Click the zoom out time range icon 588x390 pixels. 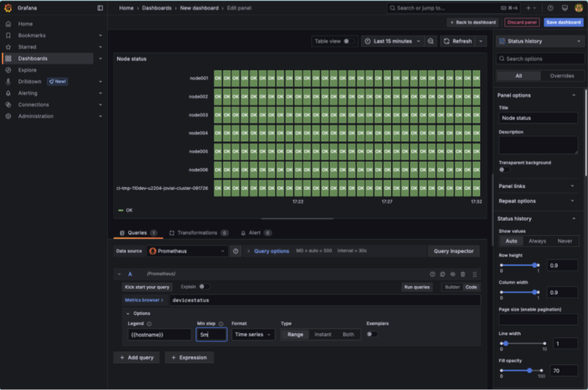pos(431,41)
